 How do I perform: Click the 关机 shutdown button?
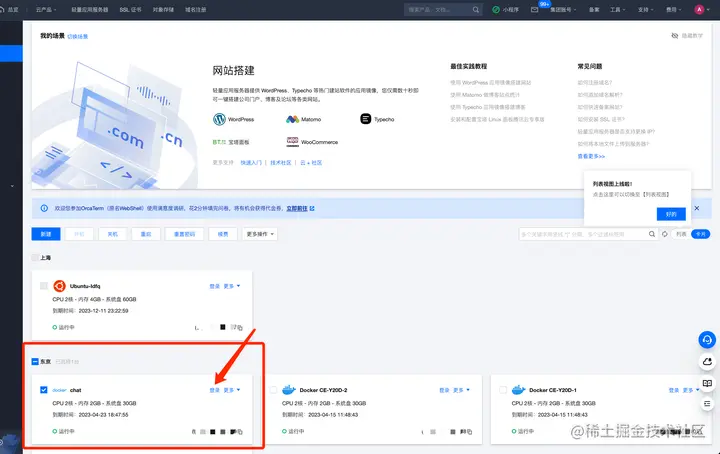(112, 234)
